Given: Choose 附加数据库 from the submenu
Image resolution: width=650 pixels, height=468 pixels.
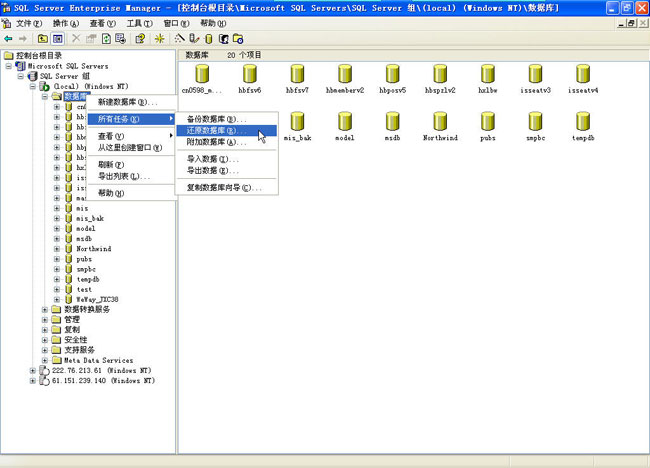Looking at the screenshot, I should click(x=227, y=142).
